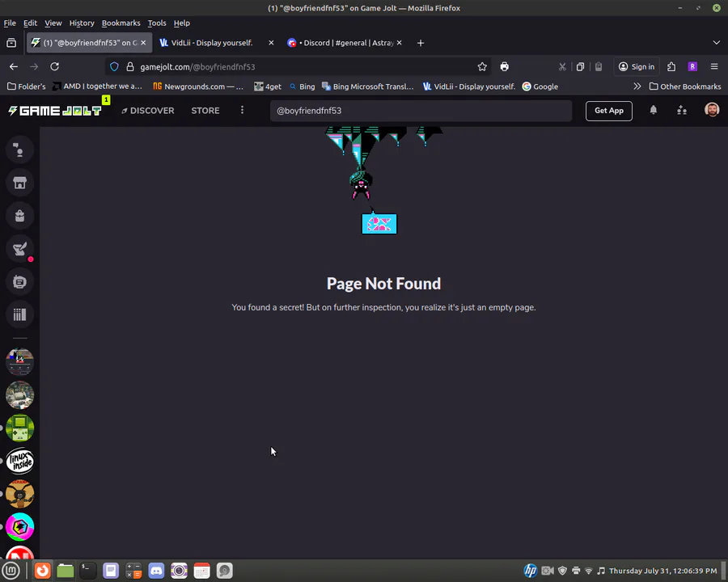Viewport: 728px width, 582px height.
Task: Focus the Game Jolt search field
Action: (421, 111)
